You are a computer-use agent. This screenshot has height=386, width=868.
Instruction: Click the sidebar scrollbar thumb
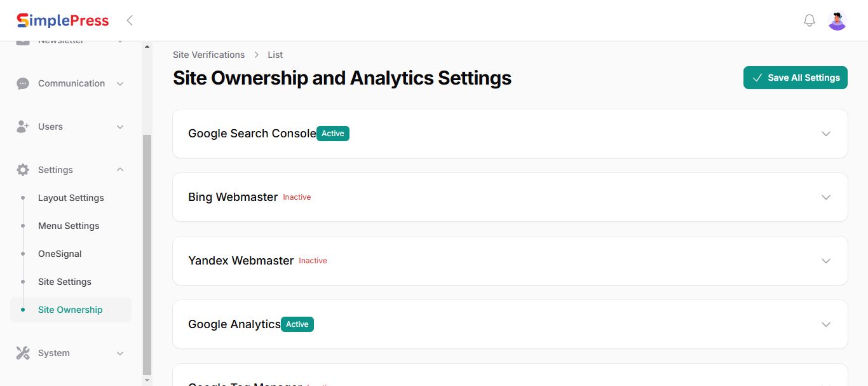(147, 254)
